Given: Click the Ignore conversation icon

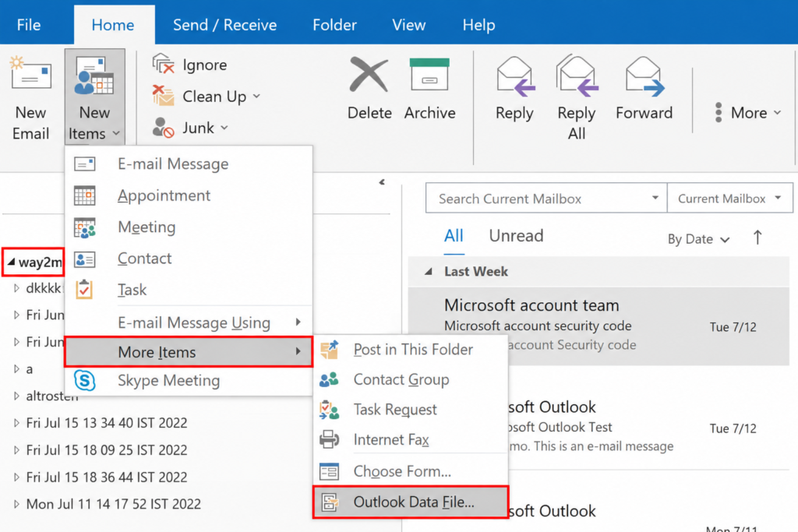Looking at the screenshot, I should tap(164, 65).
